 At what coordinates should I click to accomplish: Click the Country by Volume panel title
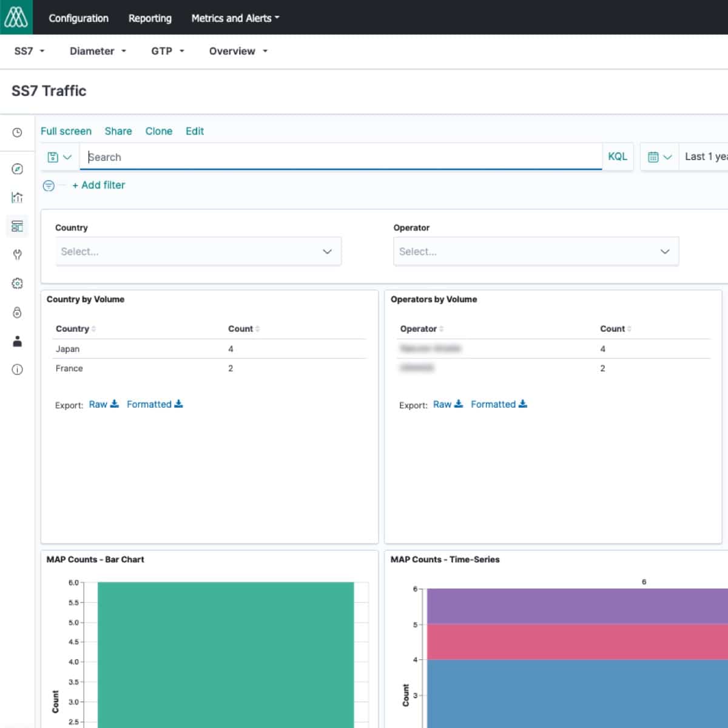click(x=86, y=299)
